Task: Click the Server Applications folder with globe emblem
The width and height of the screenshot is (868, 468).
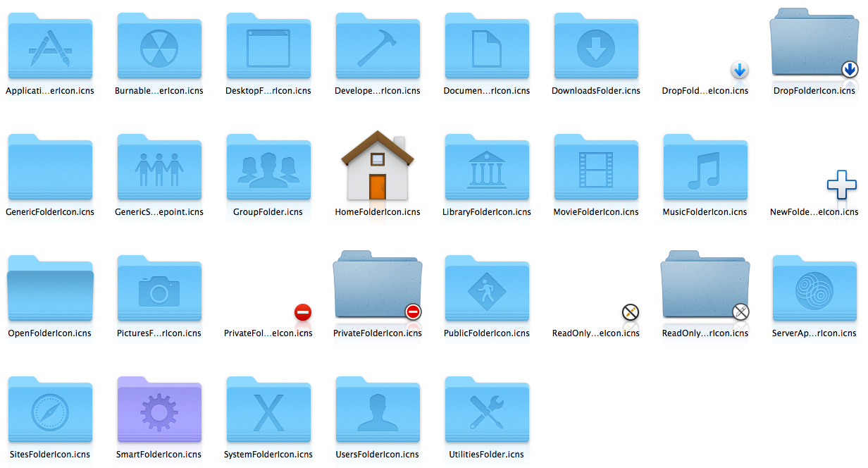Action: click(814, 288)
